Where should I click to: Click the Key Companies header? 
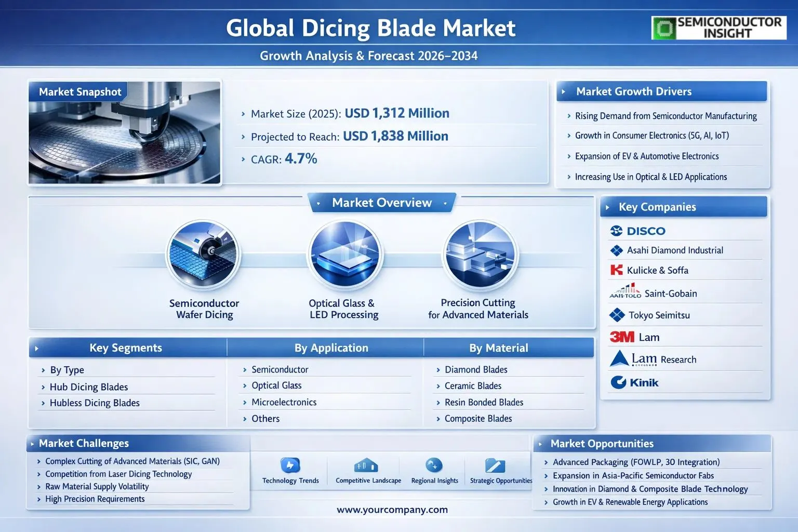pyautogui.click(x=684, y=207)
